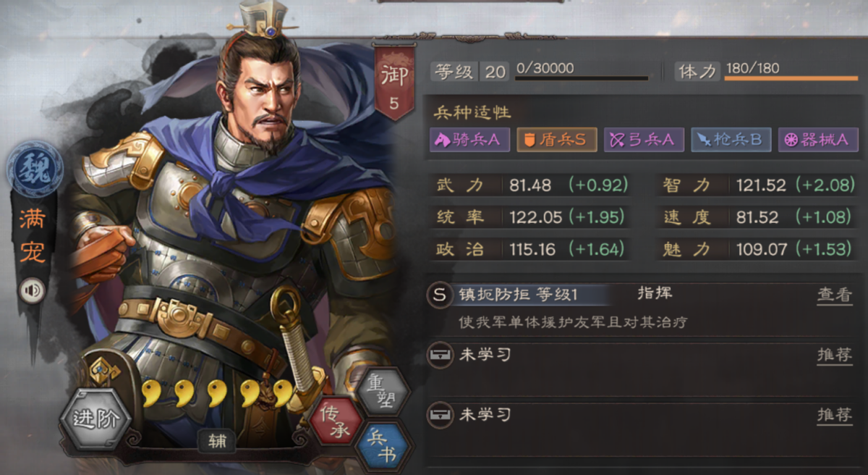The width and height of the screenshot is (868, 475).
Task: Open the 兵书 blue hexagon
Action: click(x=383, y=446)
